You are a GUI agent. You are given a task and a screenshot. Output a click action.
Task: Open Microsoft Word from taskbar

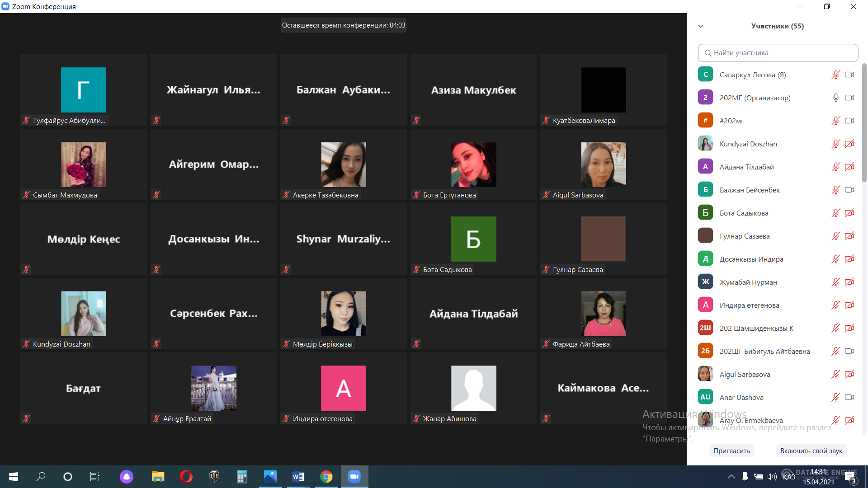[x=298, y=476]
